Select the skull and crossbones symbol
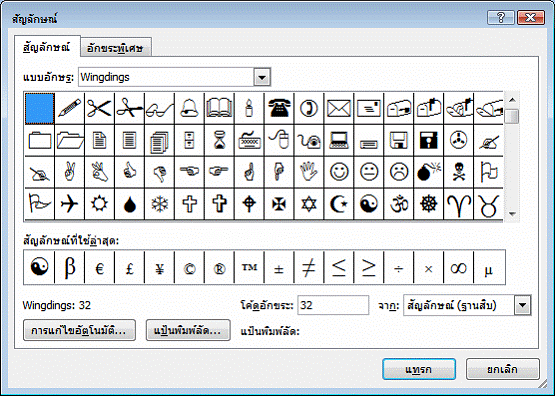 [458, 172]
